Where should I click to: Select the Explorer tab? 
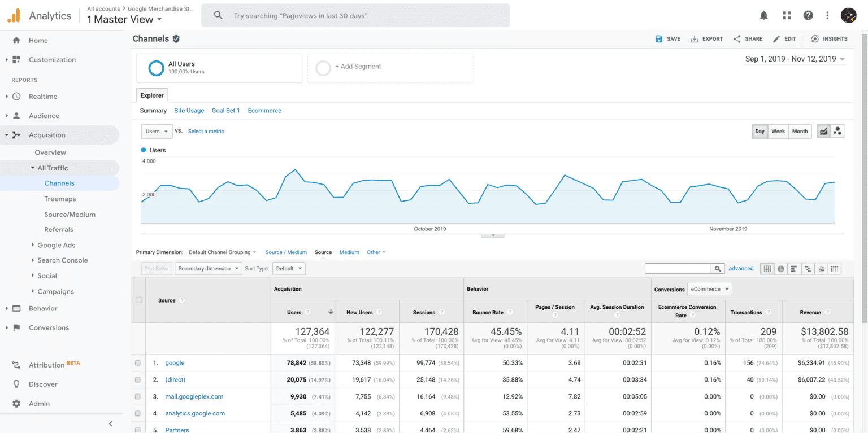(152, 95)
